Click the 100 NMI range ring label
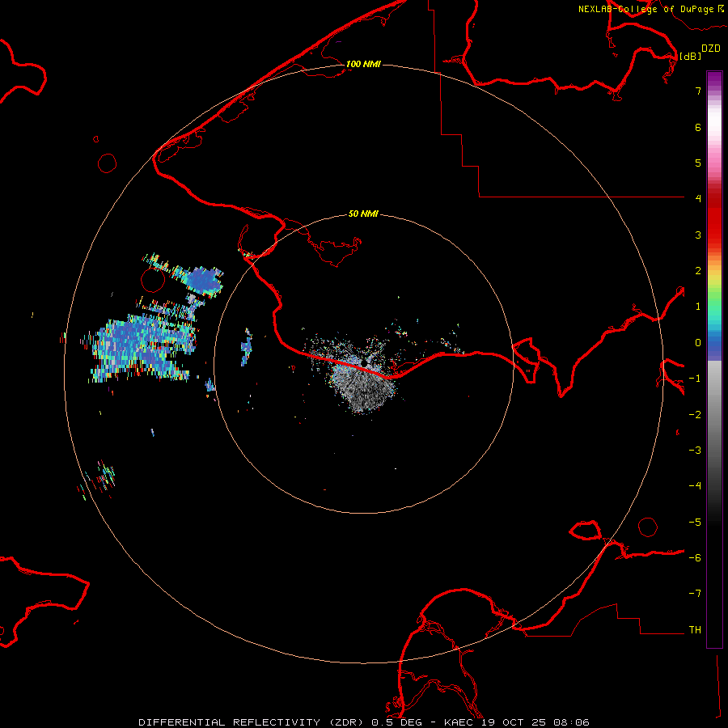The height and width of the screenshot is (728, 728). pos(363,64)
